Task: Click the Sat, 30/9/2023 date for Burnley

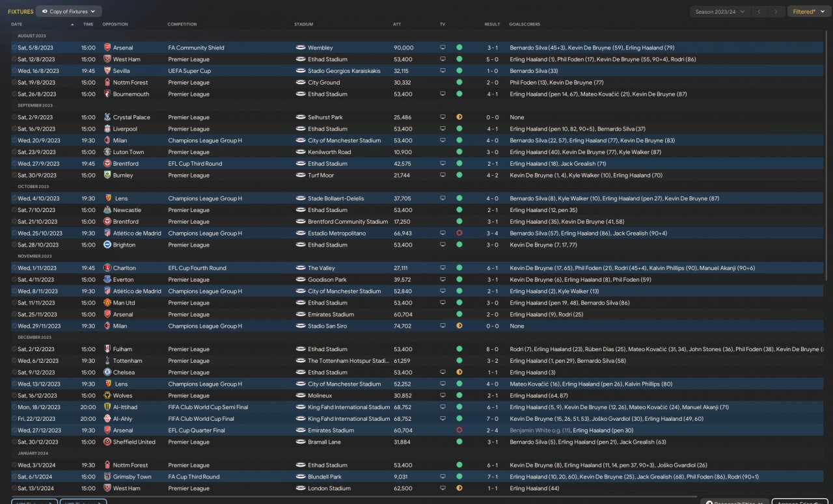Action: tap(37, 176)
